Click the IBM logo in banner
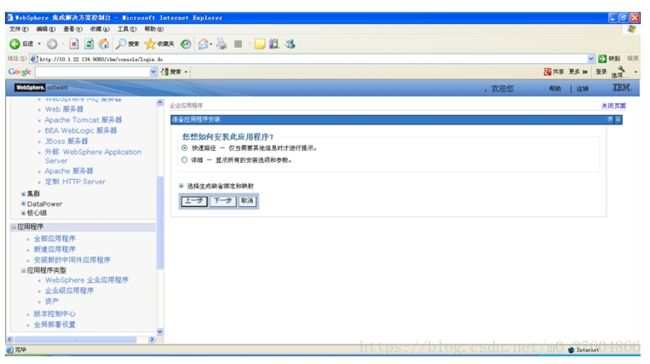 (621, 88)
